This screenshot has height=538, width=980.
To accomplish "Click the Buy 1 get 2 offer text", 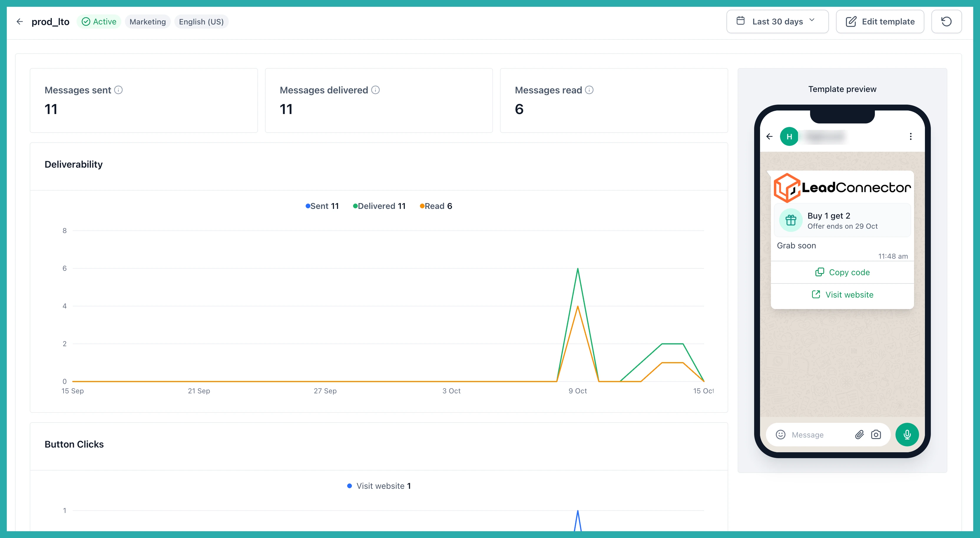I will click(829, 216).
